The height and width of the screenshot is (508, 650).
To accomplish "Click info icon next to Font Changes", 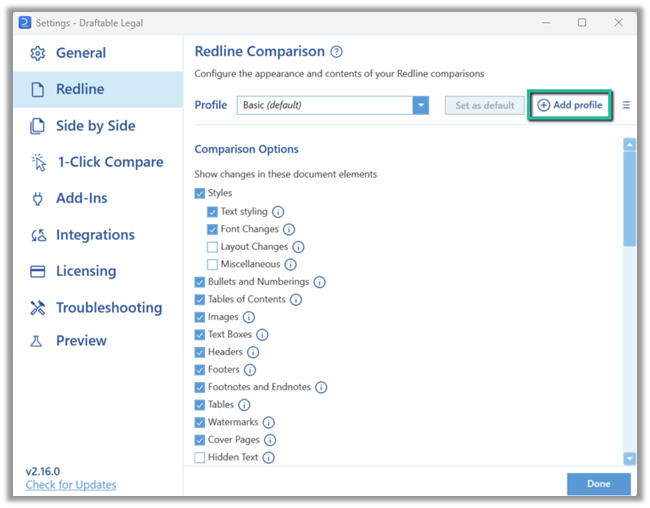I will (x=289, y=229).
